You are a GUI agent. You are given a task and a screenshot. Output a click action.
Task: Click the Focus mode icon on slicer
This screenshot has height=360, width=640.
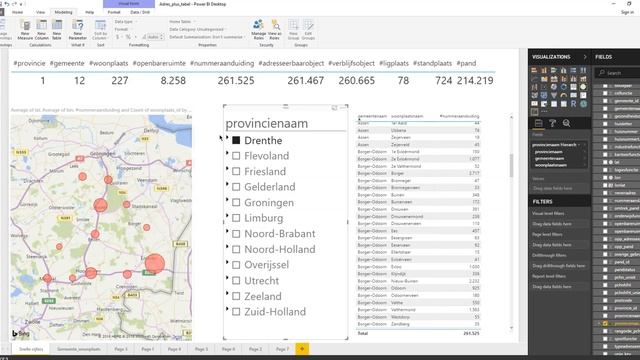pos(334,108)
